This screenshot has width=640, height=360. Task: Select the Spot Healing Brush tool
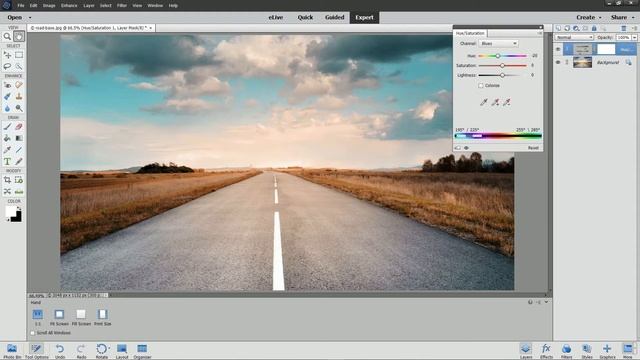coord(19,85)
